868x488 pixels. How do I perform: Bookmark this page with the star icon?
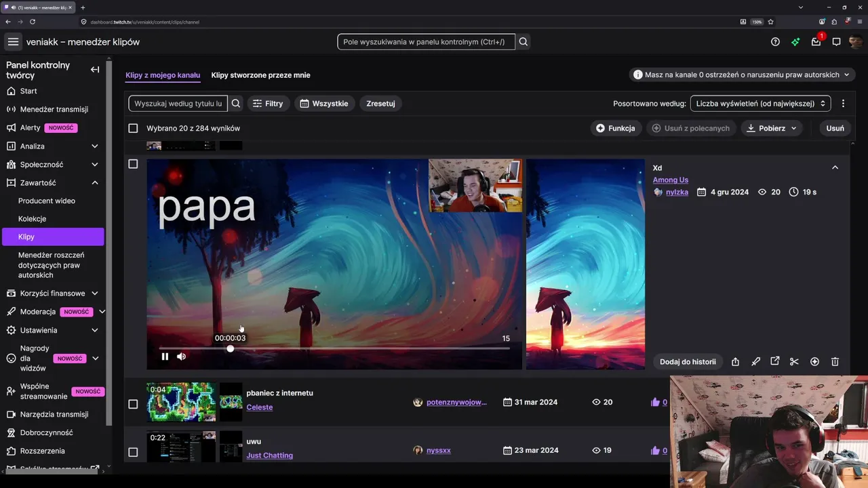point(772,22)
